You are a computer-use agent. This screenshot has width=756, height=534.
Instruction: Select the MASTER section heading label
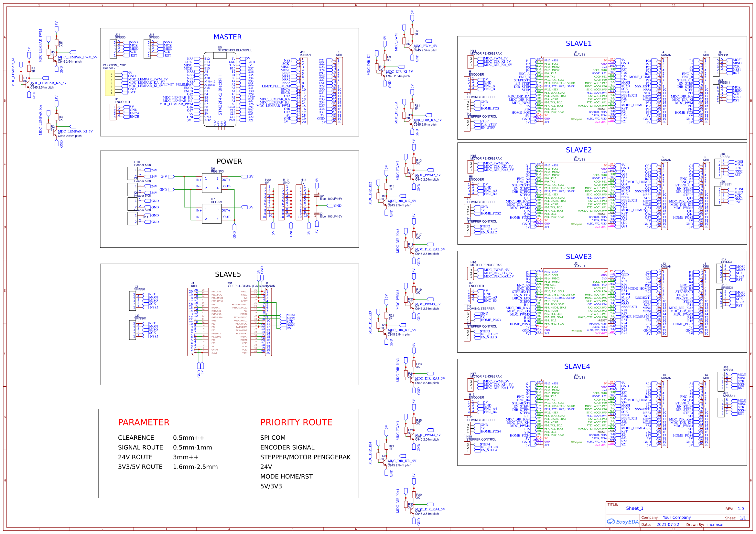point(228,37)
